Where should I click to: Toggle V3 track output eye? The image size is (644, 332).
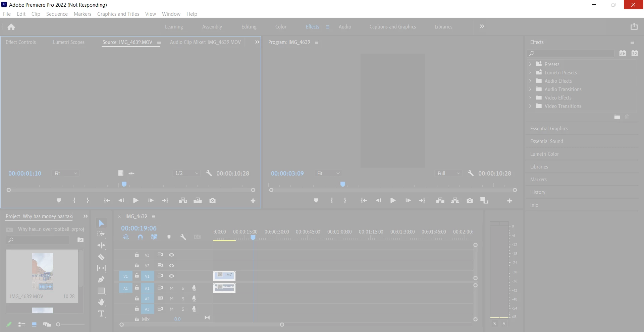(x=171, y=255)
